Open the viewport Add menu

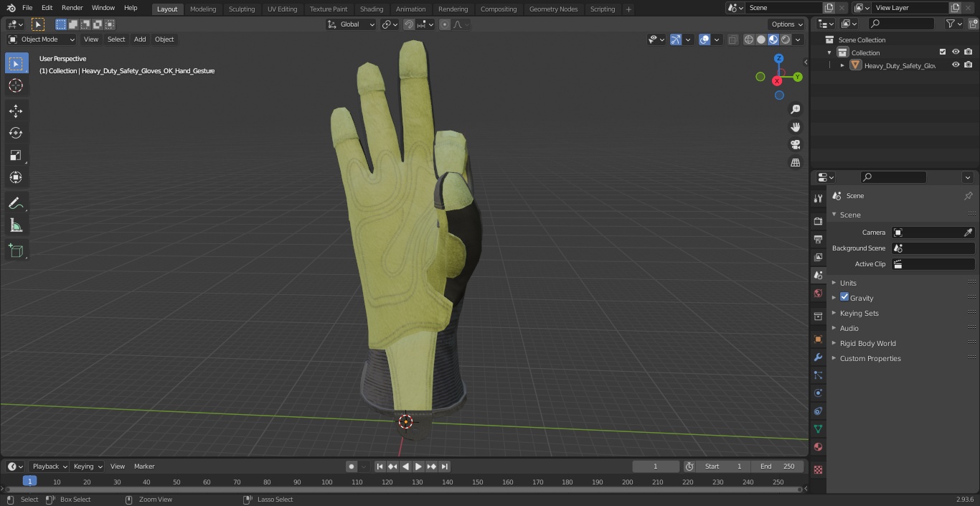point(140,39)
